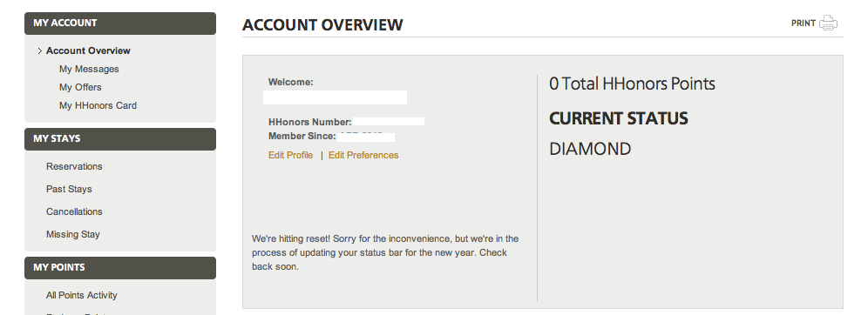Click the Edit Preferences link

(x=363, y=155)
